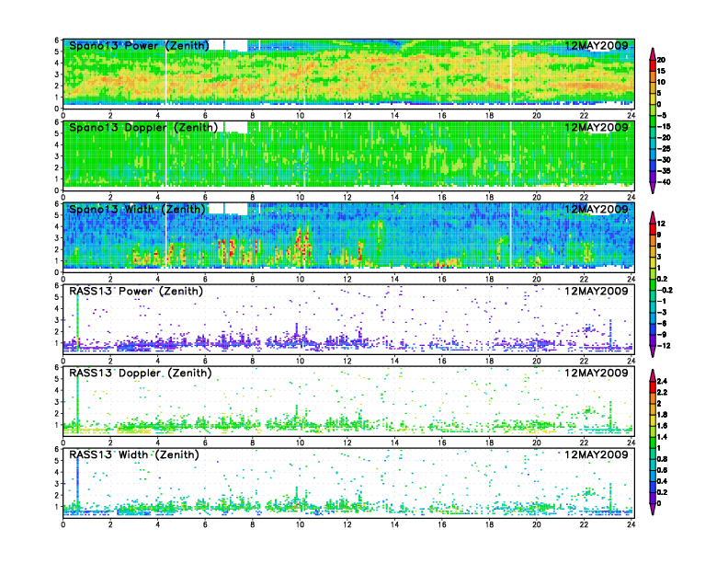Click the '12' label on the middle colorbar
The height and width of the screenshot is (563, 728).
point(661,224)
